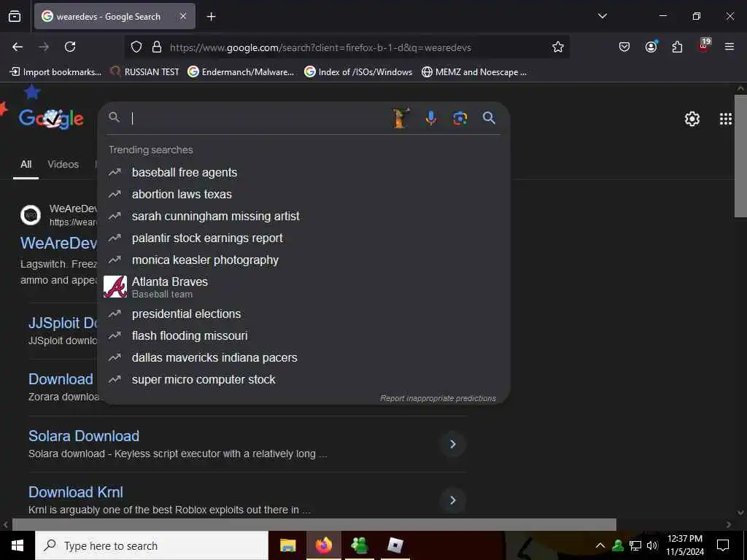Open the Google apps grid

pos(726,119)
